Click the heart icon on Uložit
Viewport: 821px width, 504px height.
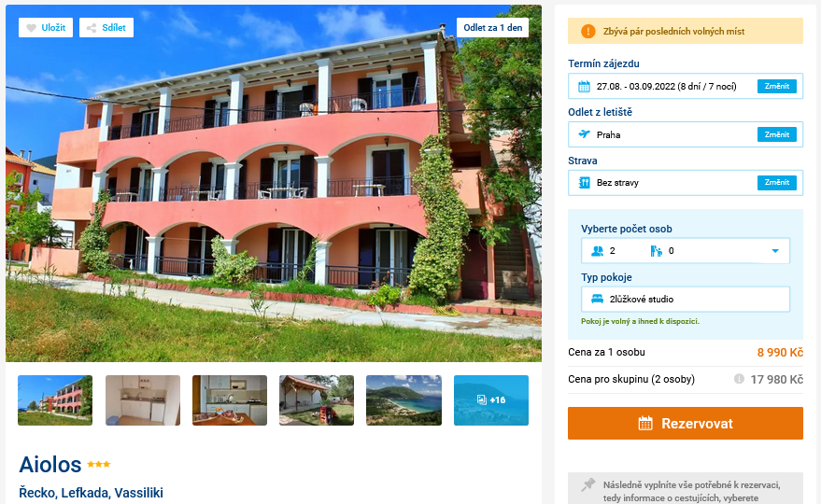(32, 28)
